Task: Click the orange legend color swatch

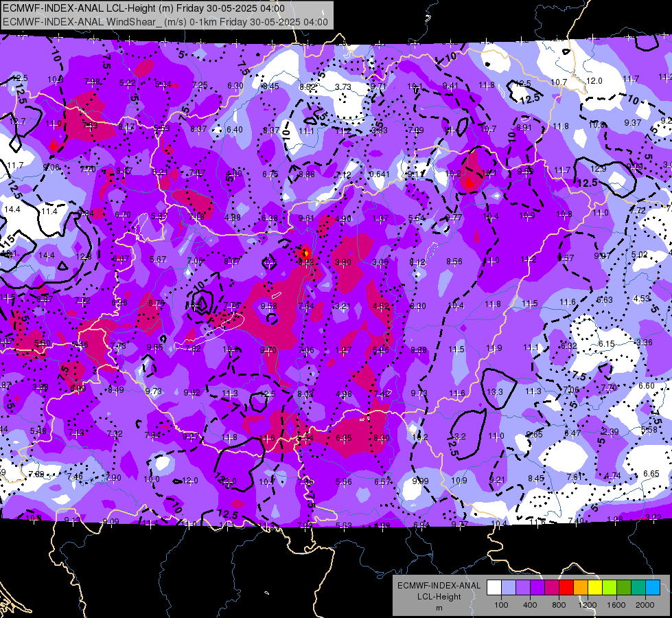Action: pos(581,588)
